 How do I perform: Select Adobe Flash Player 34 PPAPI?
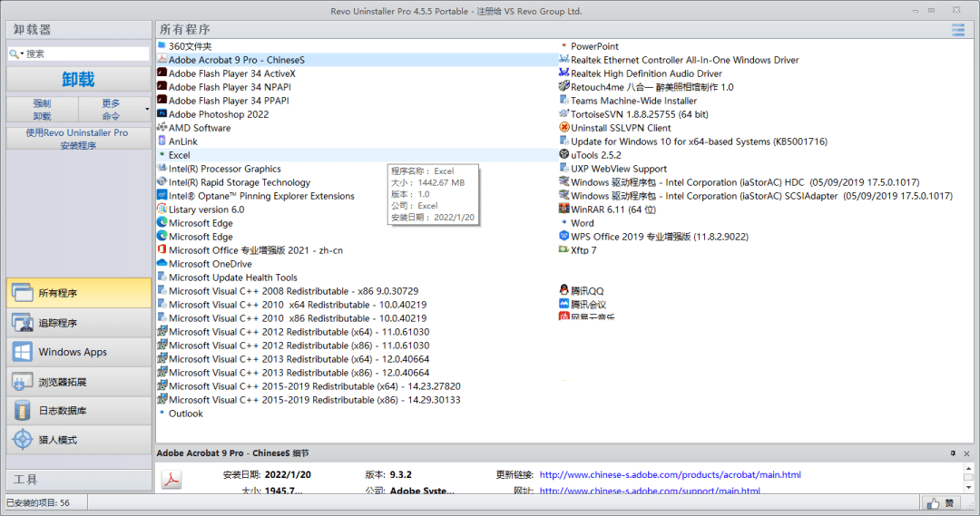[x=229, y=101]
